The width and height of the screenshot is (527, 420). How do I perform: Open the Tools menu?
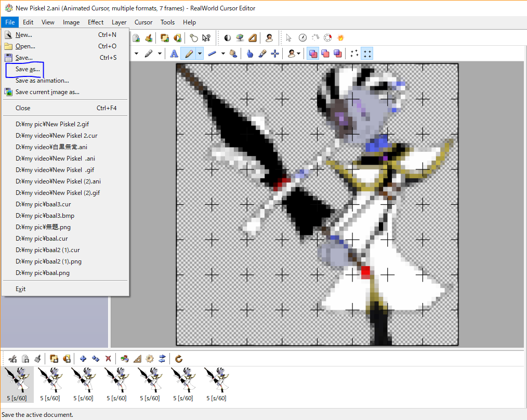tap(167, 22)
